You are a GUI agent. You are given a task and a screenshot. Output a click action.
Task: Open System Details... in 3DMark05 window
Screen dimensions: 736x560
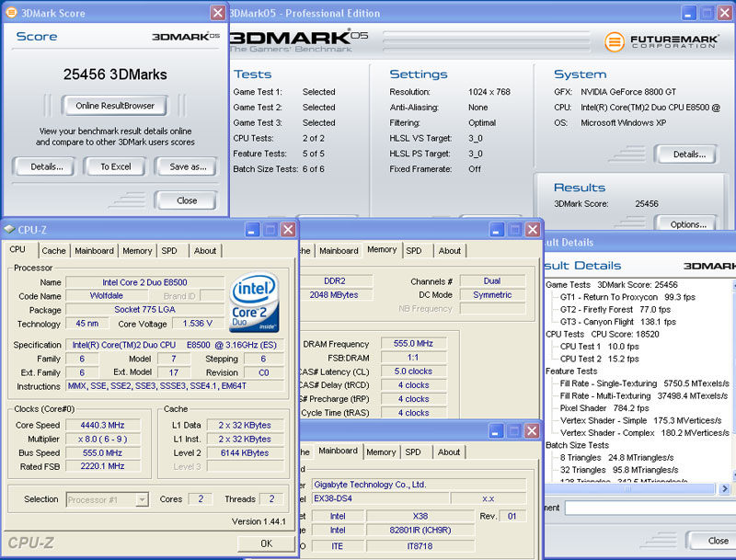[688, 154]
